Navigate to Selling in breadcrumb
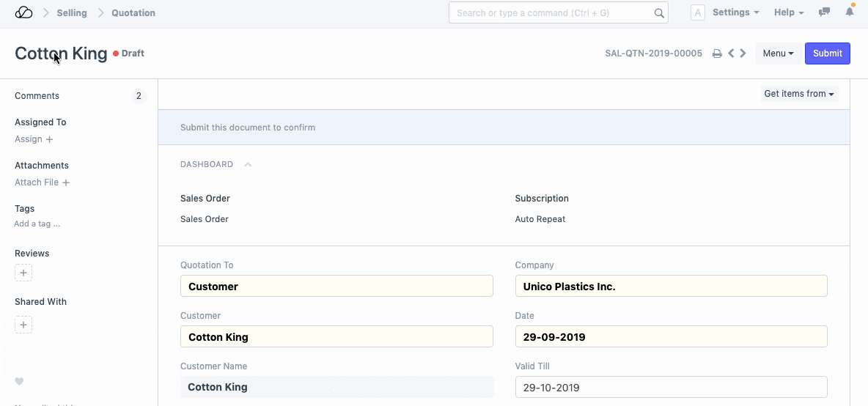 coord(72,12)
